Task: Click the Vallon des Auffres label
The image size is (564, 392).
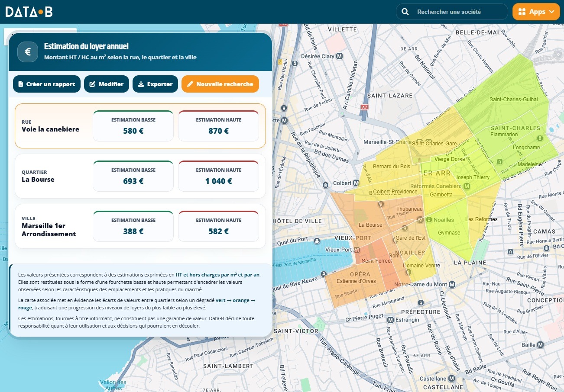Action: 113,385
